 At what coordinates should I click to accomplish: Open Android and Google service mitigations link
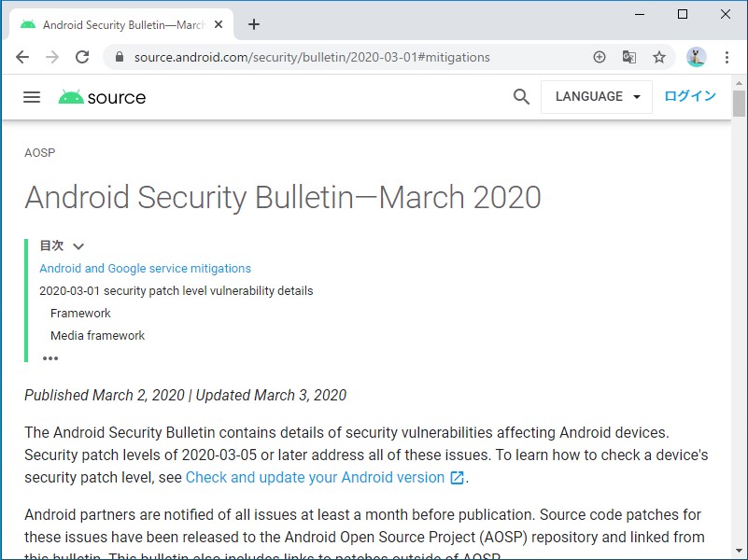pyautogui.click(x=145, y=269)
